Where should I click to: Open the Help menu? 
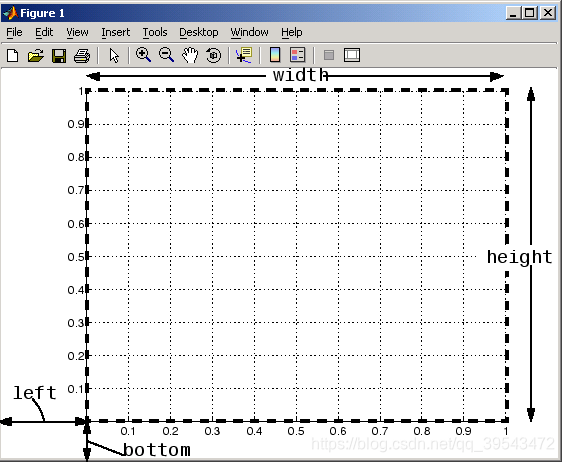pos(292,32)
